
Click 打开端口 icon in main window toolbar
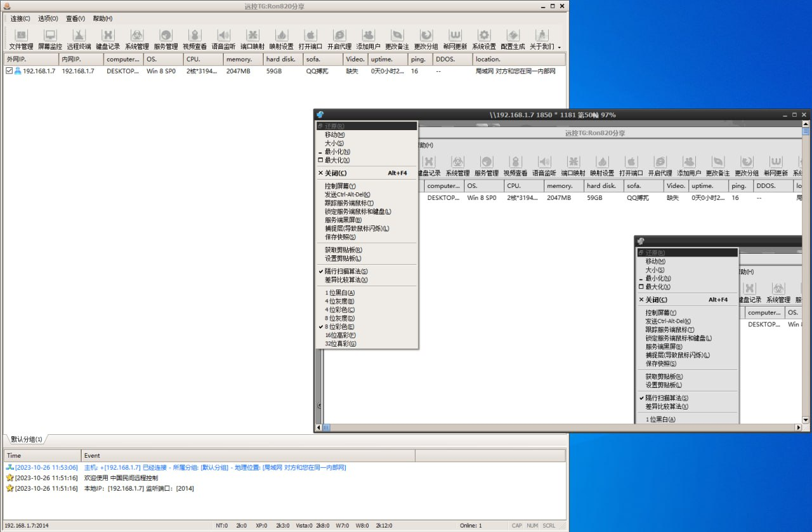point(311,39)
